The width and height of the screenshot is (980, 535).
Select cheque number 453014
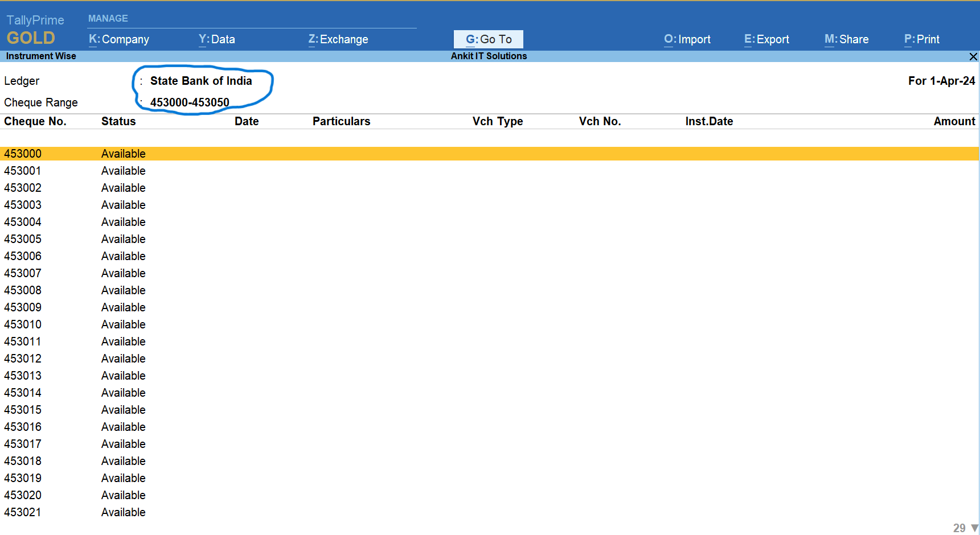click(x=23, y=393)
